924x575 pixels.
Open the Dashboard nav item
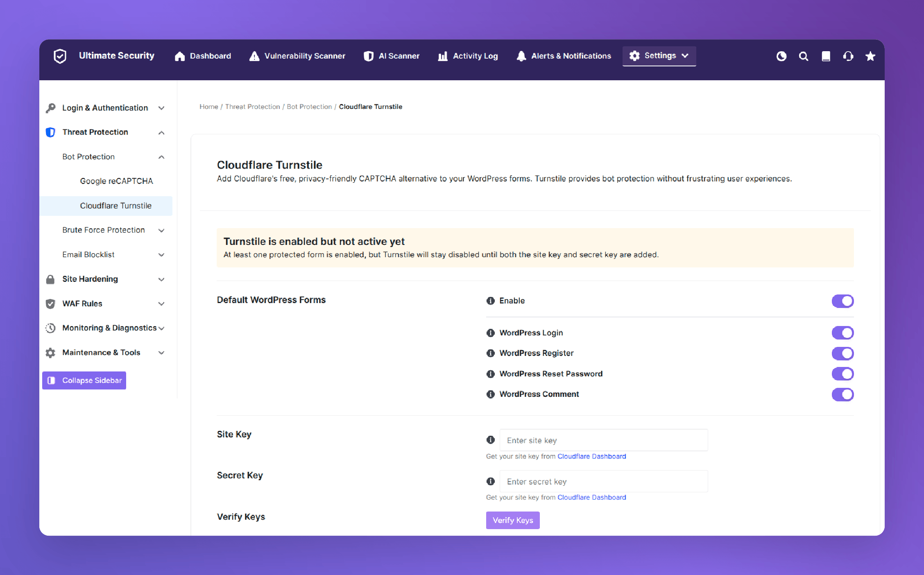pos(203,56)
